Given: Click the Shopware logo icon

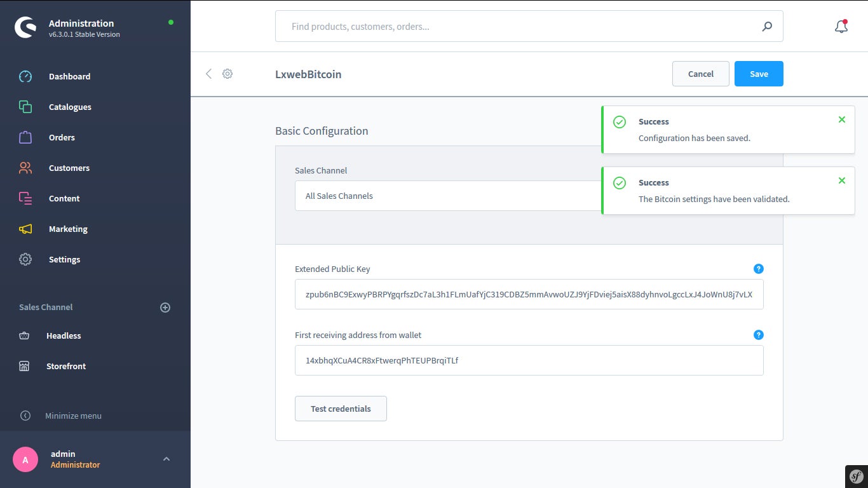Looking at the screenshot, I should coord(25,27).
